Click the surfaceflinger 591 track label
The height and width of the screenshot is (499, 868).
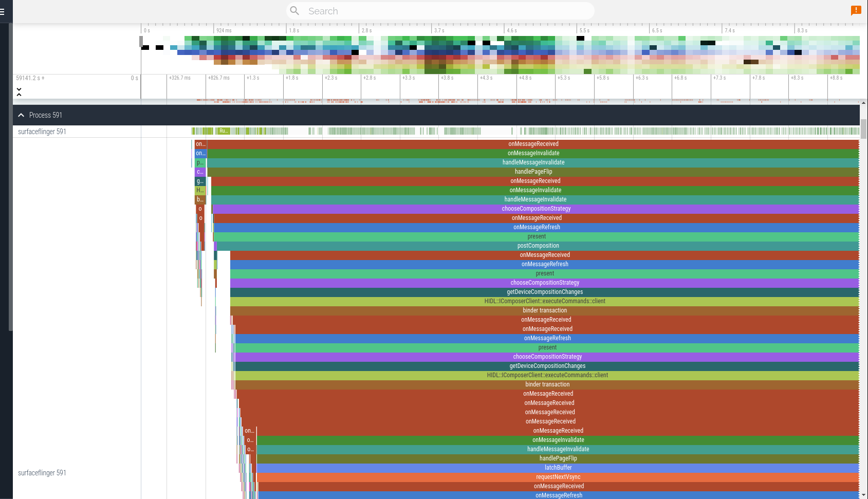tap(41, 131)
